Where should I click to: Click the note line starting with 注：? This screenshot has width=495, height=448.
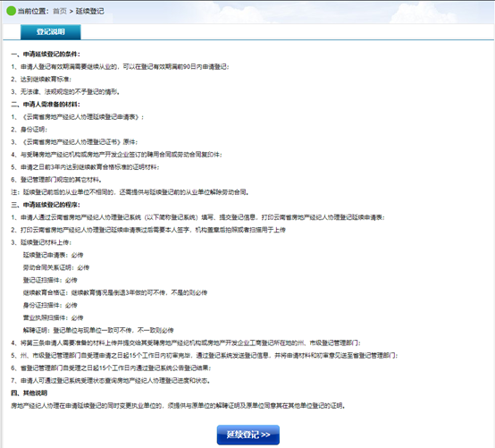pos(130,192)
